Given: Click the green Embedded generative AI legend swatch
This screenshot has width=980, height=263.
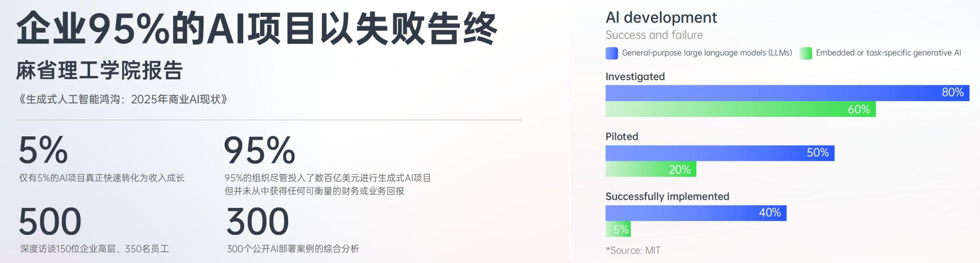Looking at the screenshot, I should point(806,53).
